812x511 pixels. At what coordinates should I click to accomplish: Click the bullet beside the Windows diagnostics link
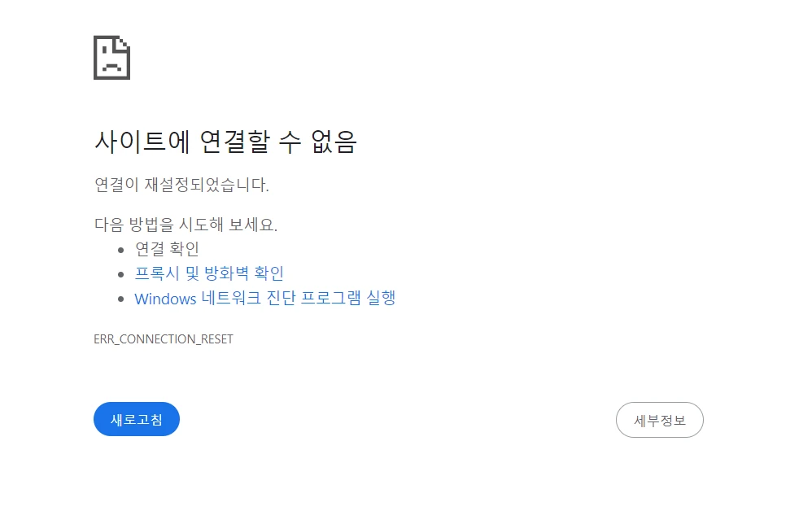120,299
